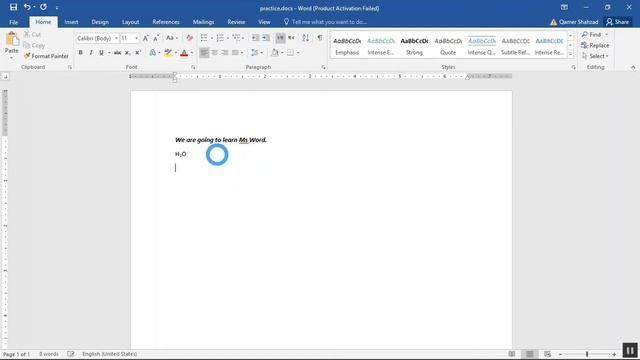Apply the Numbering list icon
This screenshot has height=360, width=640.
pyautogui.click(x=220, y=38)
